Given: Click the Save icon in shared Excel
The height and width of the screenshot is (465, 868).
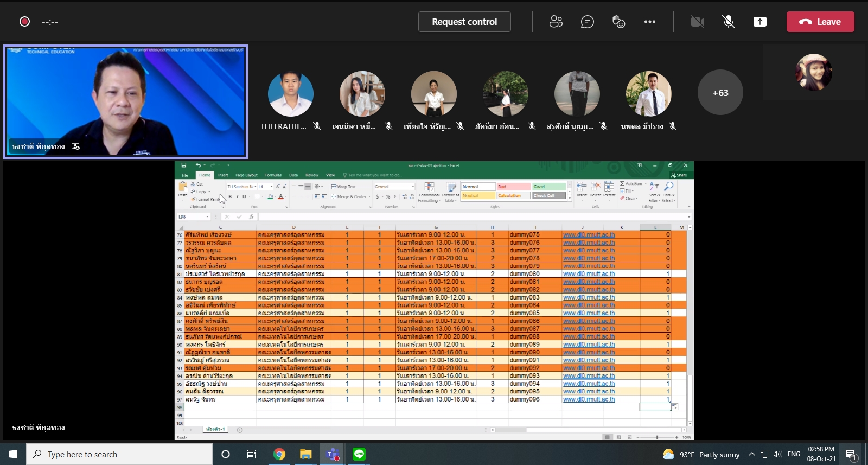Looking at the screenshot, I should pos(184,165).
